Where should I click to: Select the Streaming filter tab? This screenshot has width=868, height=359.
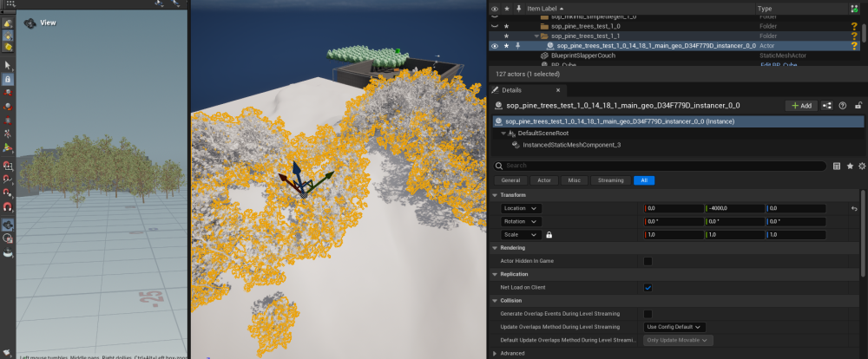click(x=610, y=180)
